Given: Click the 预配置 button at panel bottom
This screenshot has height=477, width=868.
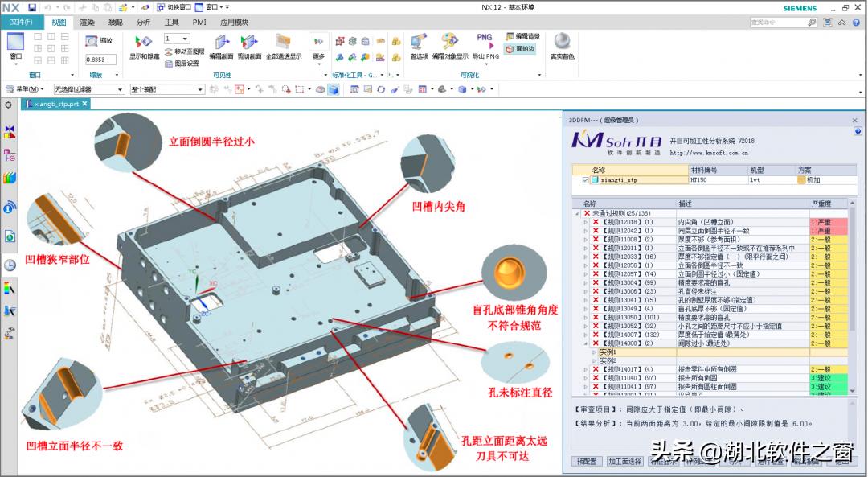Looking at the screenshot, I should pyautogui.click(x=587, y=461).
